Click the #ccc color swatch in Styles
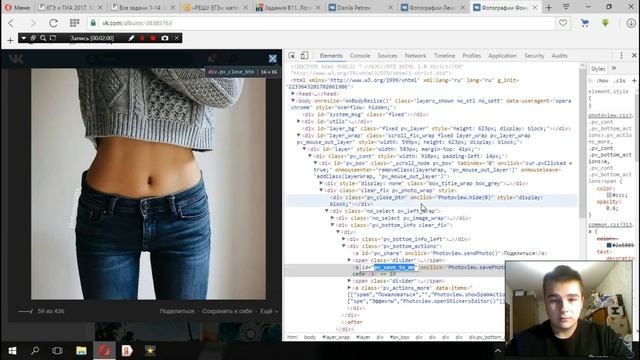 click(x=609, y=196)
